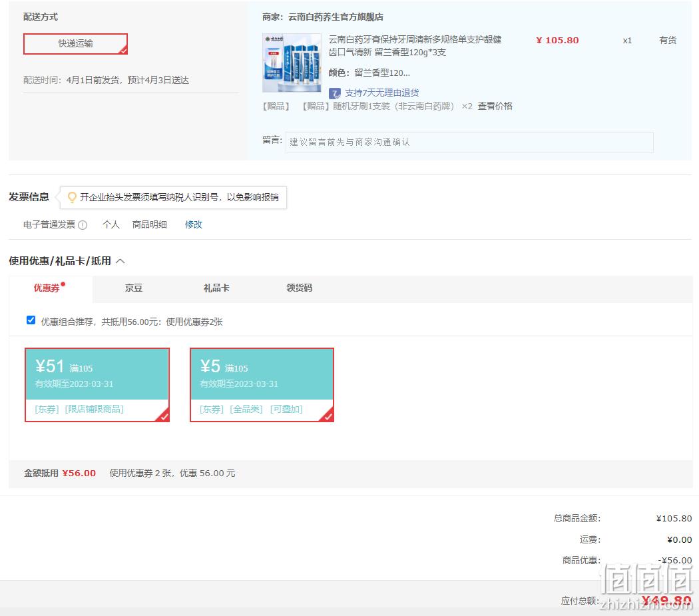Image resolution: width=699 pixels, height=616 pixels.
Task: Click the 总商品金额 ¥105.80 value
Action: pos(674,518)
